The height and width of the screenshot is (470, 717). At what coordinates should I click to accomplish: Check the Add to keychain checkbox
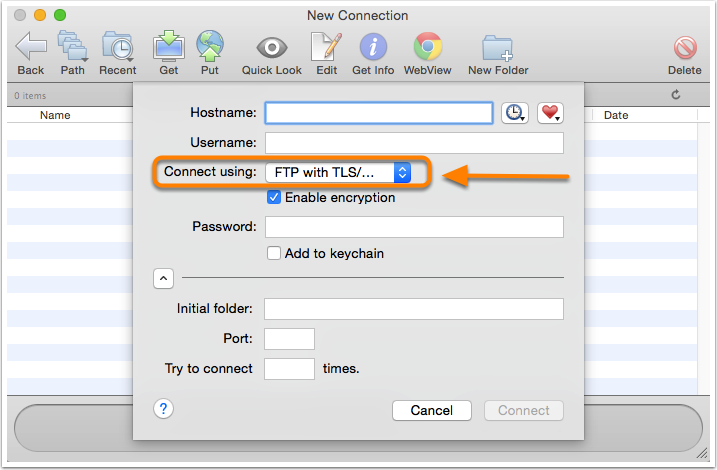pyautogui.click(x=273, y=253)
